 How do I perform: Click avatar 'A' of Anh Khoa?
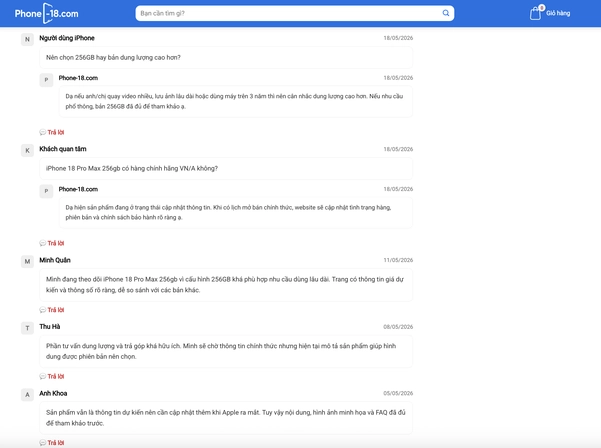pyautogui.click(x=27, y=394)
